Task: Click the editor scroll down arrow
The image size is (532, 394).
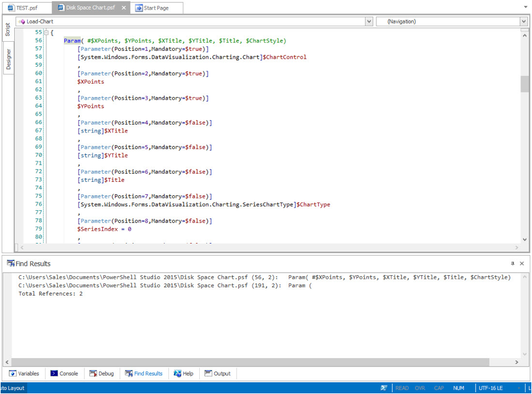Action: coord(524,240)
